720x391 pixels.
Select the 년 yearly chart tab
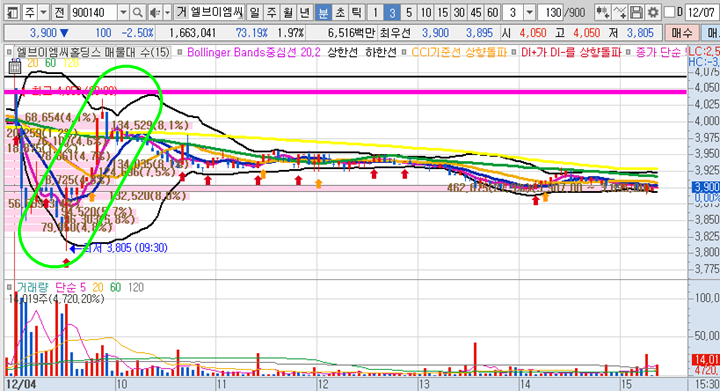tap(305, 12)
